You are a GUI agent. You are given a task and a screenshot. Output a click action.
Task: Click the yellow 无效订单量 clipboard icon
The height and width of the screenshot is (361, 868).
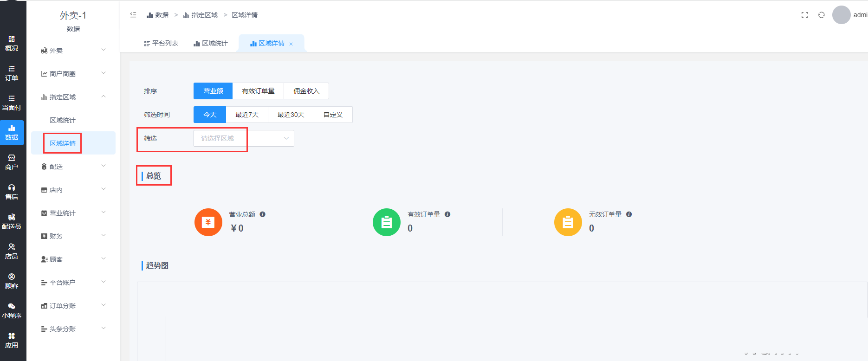pos(568,222)
